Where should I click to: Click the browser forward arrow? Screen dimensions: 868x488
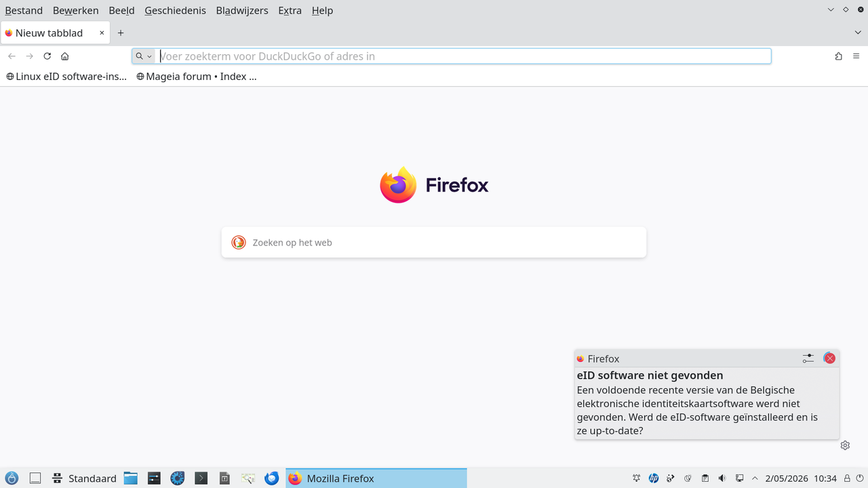tap(29, 56)
